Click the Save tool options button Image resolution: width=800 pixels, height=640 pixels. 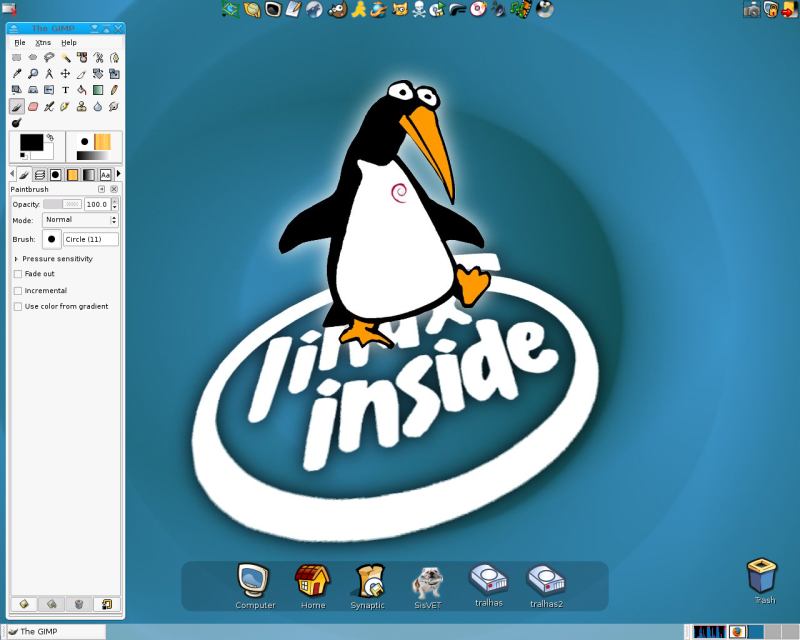pyautogui.click(x=23, y=604)
